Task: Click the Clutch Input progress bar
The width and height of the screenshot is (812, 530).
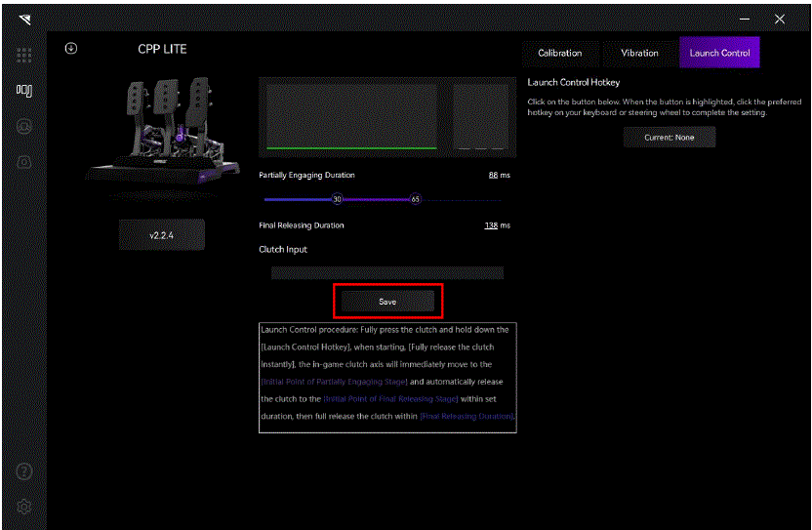Action: click(x=387, y=272)
